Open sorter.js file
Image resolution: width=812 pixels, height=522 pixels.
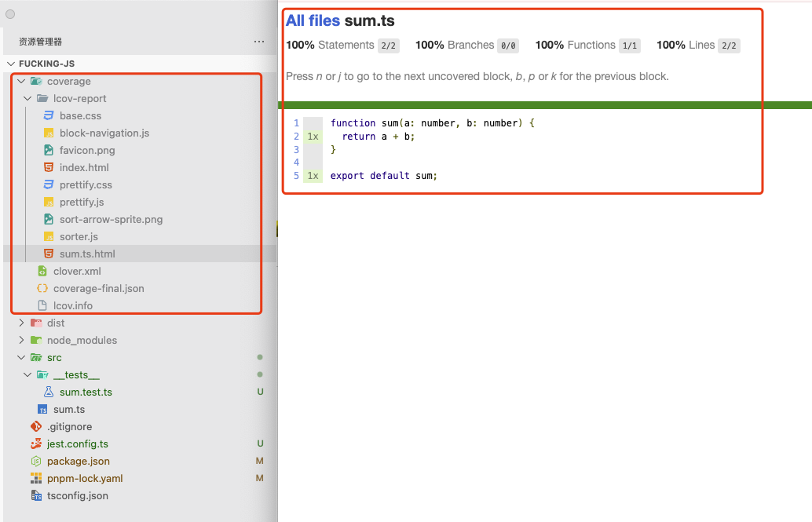79,236
